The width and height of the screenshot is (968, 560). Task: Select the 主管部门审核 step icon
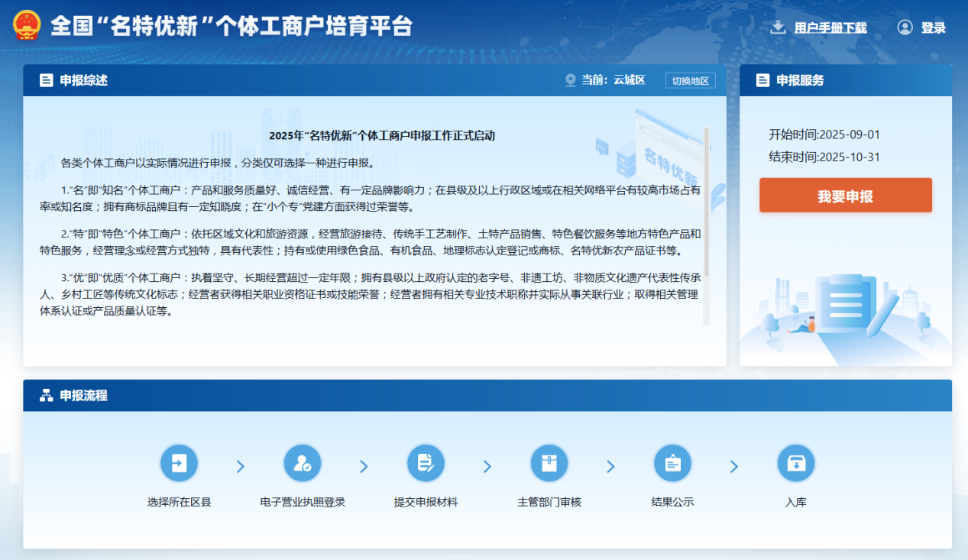pos(549,463)
